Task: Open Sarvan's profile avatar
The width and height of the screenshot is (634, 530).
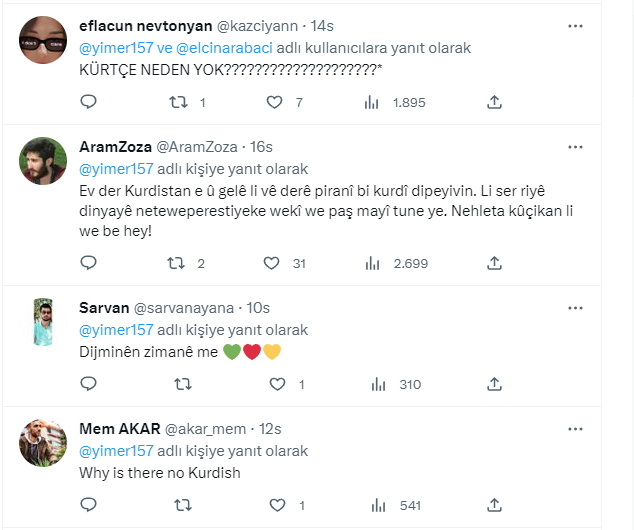Action: point(43,322)
